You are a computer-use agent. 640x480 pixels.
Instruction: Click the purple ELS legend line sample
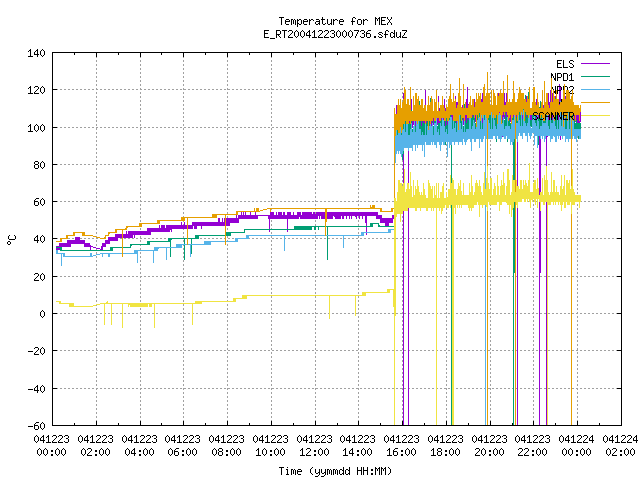595,64
